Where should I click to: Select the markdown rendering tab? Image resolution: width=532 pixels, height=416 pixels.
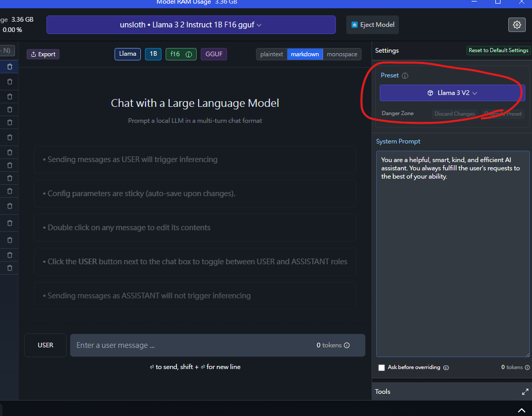pyautogui.click(x=304, y=54)
